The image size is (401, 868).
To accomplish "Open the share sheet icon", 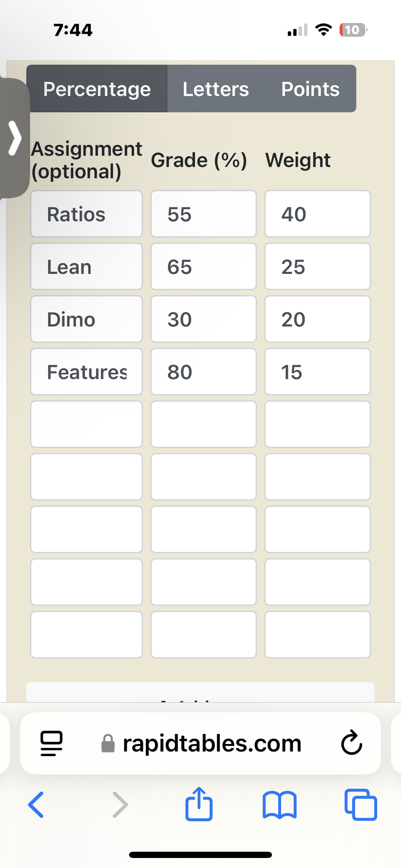I will click(x=199, y=804).
